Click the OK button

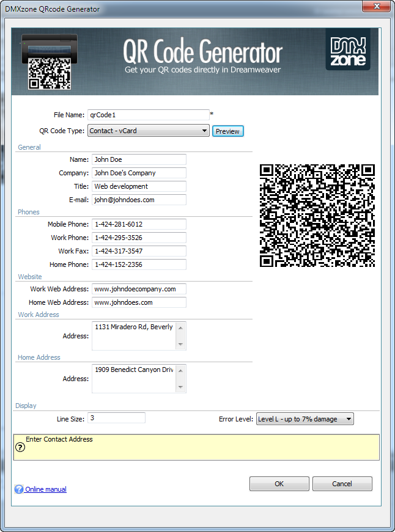click(279, 484)
